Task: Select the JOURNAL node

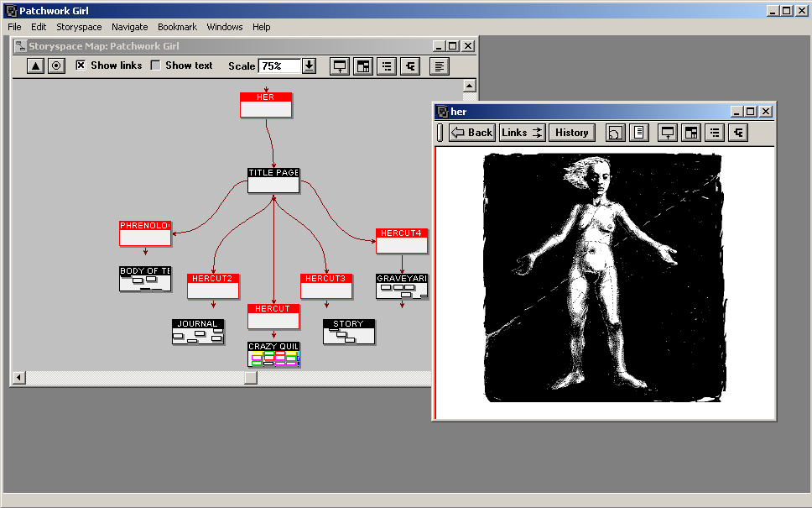Action: 198,332
